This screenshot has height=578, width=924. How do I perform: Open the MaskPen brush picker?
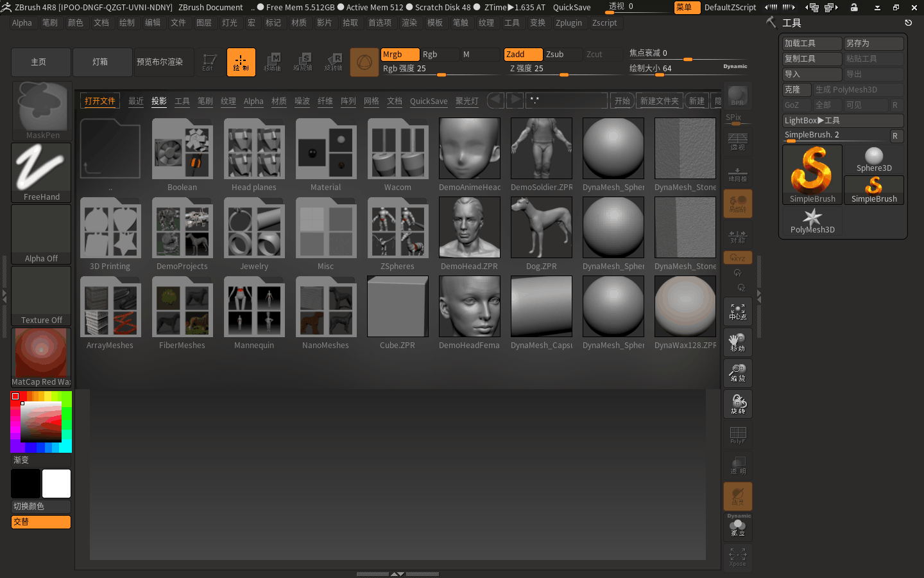[x=42, y=110]
